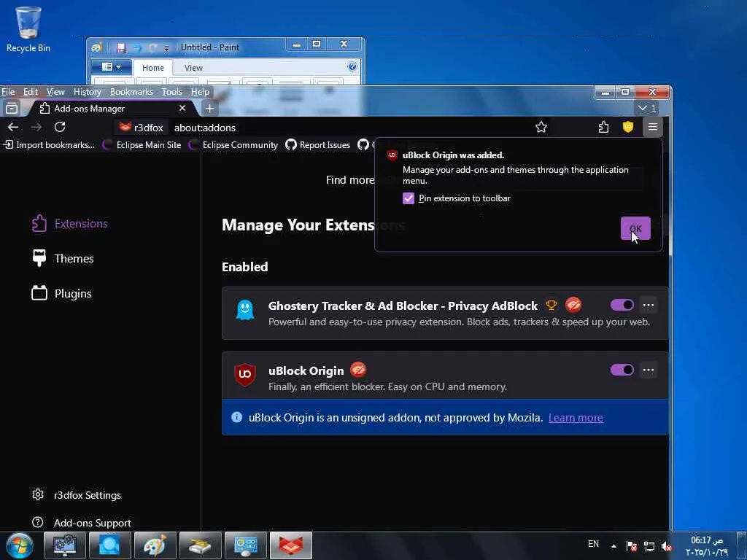
Task: Click the EN language indicator
Action: (593, 544)
